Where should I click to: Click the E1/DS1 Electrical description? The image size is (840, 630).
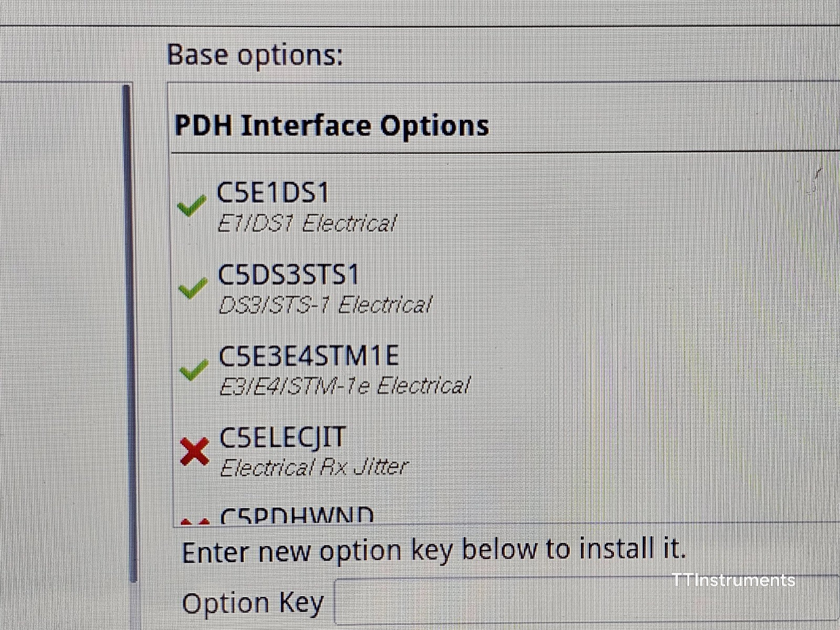pos(307,224)
